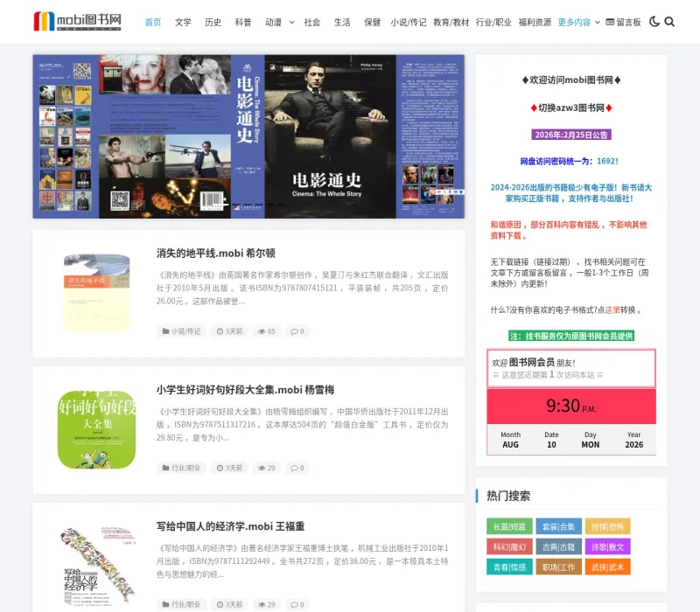Open 写给中国人的经济学.mobi 王福重 title
Viewport: 700px width, 612px height.
(230, 526)
